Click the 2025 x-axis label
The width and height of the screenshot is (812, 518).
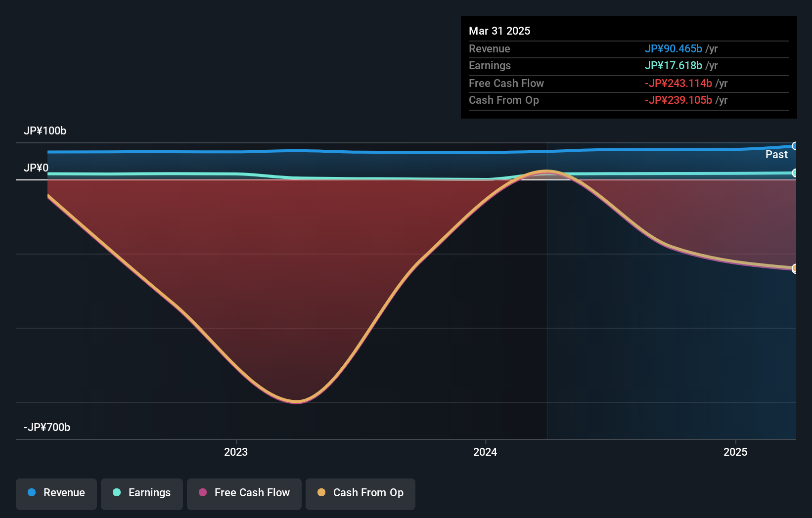(735, 452)
